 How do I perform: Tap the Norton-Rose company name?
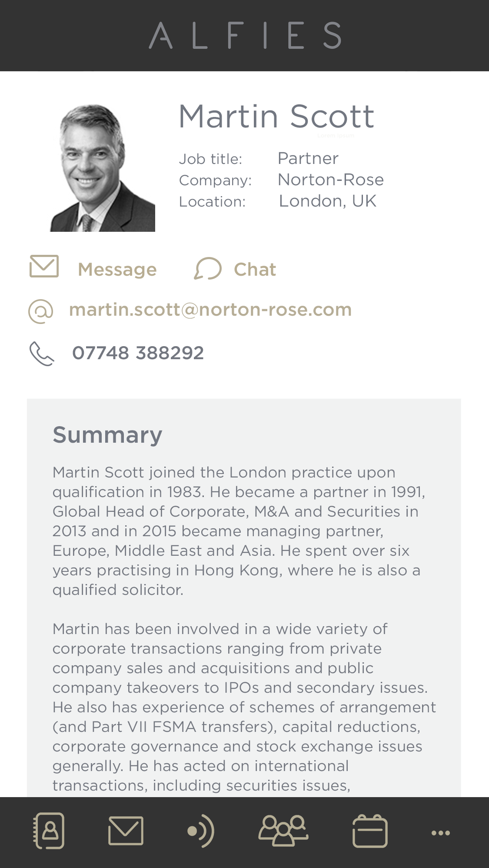point(331,180)
